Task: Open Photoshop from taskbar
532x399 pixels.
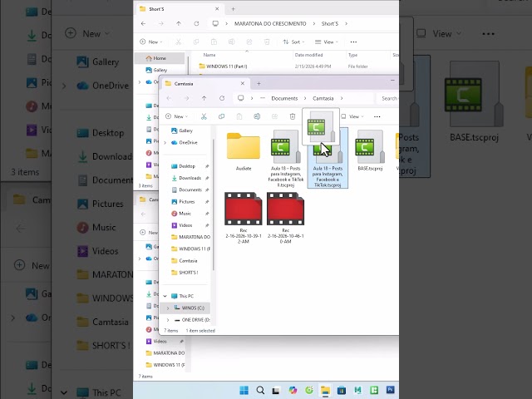Action: click(x=390, y=391)
